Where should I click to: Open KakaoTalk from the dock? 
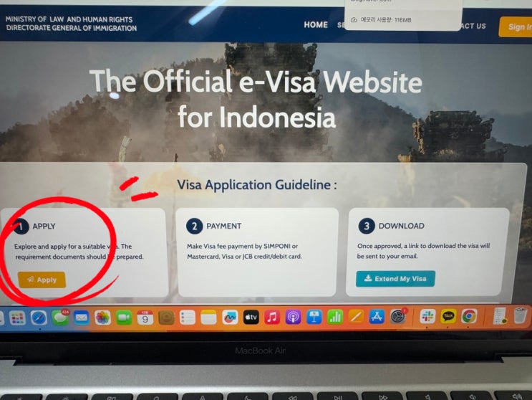(x=448, y=316)
